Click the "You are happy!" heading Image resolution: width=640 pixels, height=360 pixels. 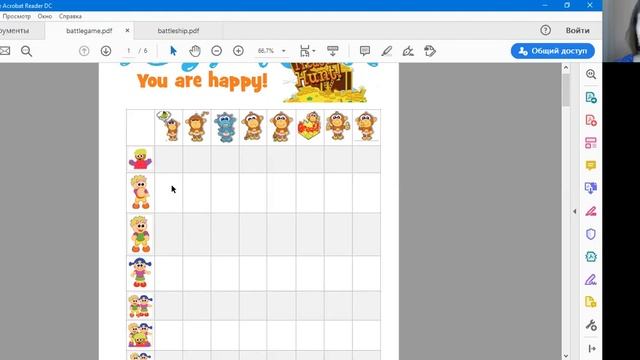202,81
